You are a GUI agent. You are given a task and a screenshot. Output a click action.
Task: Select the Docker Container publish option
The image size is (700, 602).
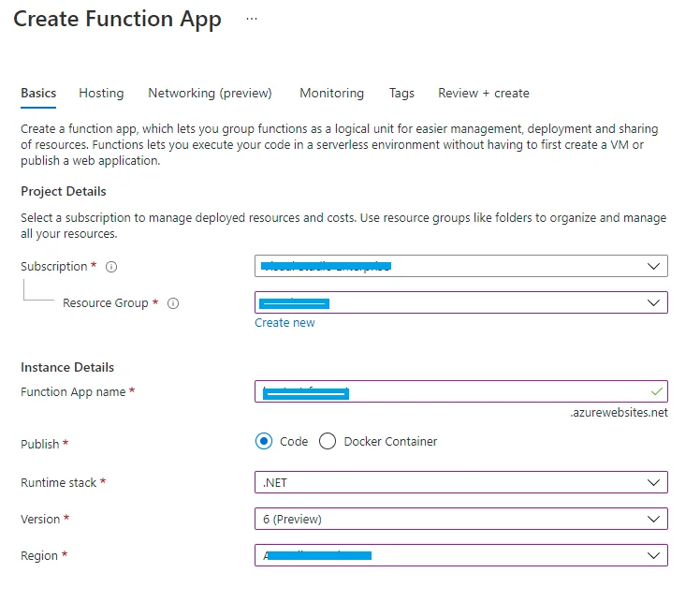point(328,442)
